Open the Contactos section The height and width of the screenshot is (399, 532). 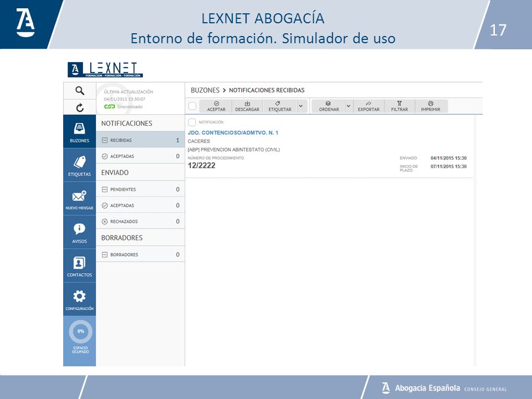point(79,266)
